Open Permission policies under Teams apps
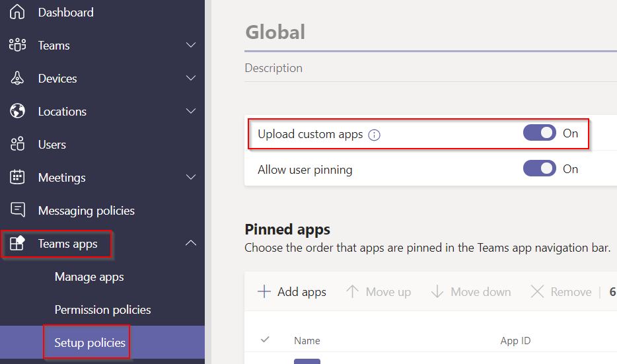The height and width of the screenshot is (364, 617). coord(102,310)
